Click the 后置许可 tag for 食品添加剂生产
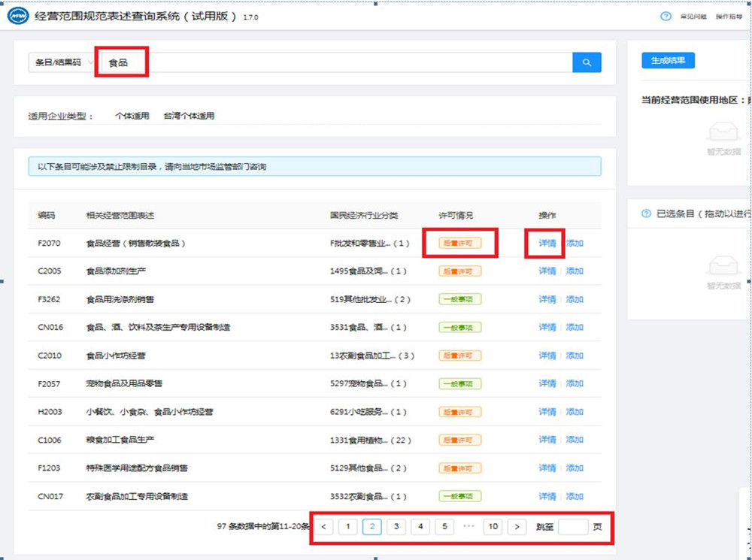752x560 pixels. click(x=459, y=271)
